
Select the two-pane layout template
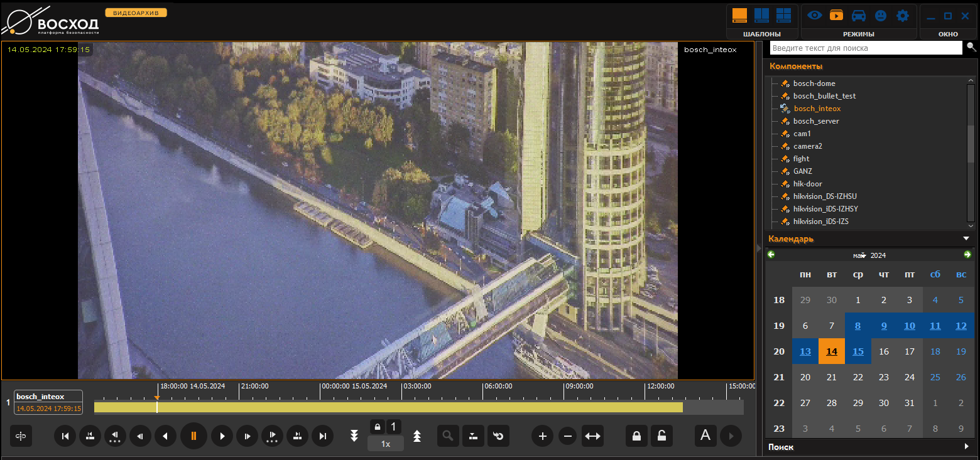[x=761, y=16]
